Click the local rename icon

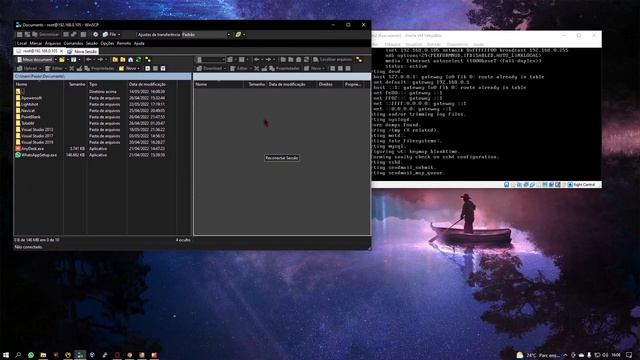pos(79,69)
